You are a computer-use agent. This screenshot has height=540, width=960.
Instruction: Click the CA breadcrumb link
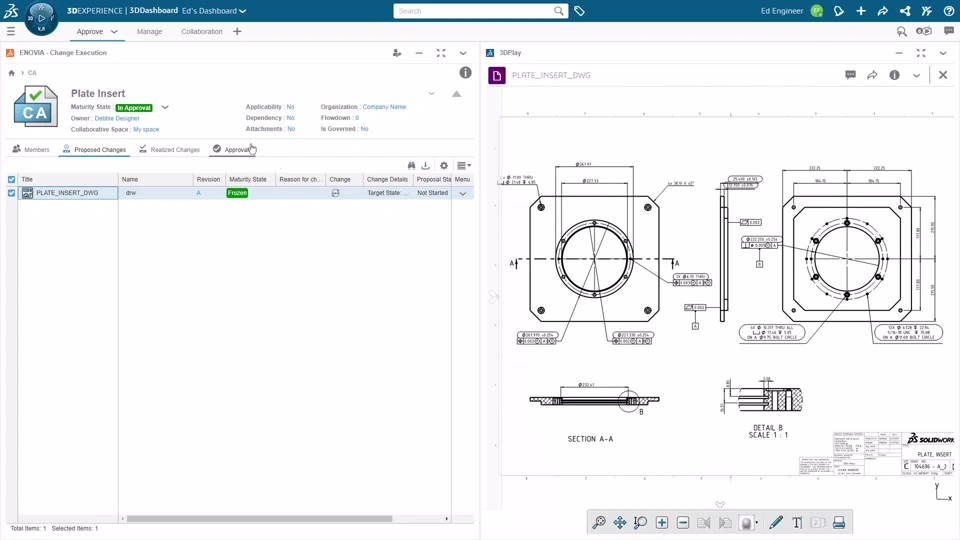click(x=32, y=73)
